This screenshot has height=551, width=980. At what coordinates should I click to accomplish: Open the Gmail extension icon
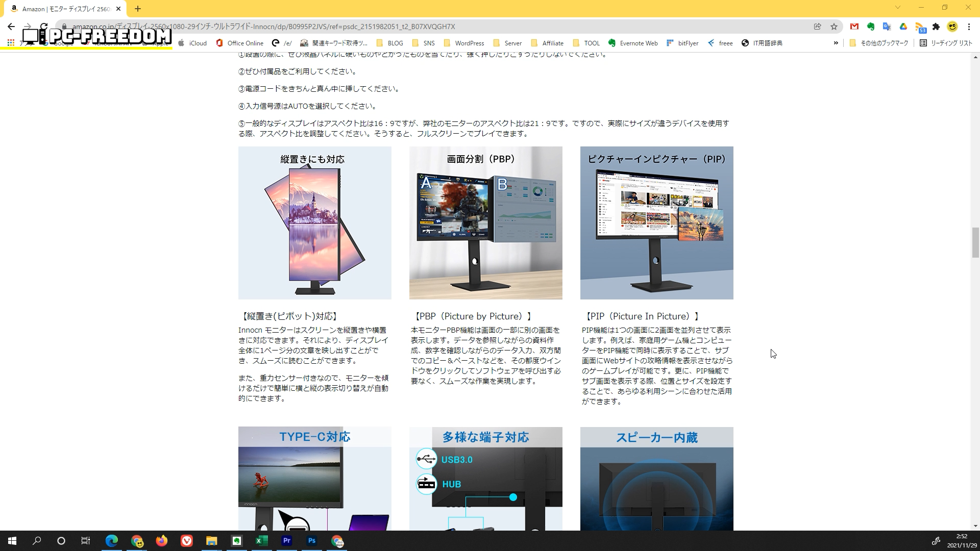854,27
